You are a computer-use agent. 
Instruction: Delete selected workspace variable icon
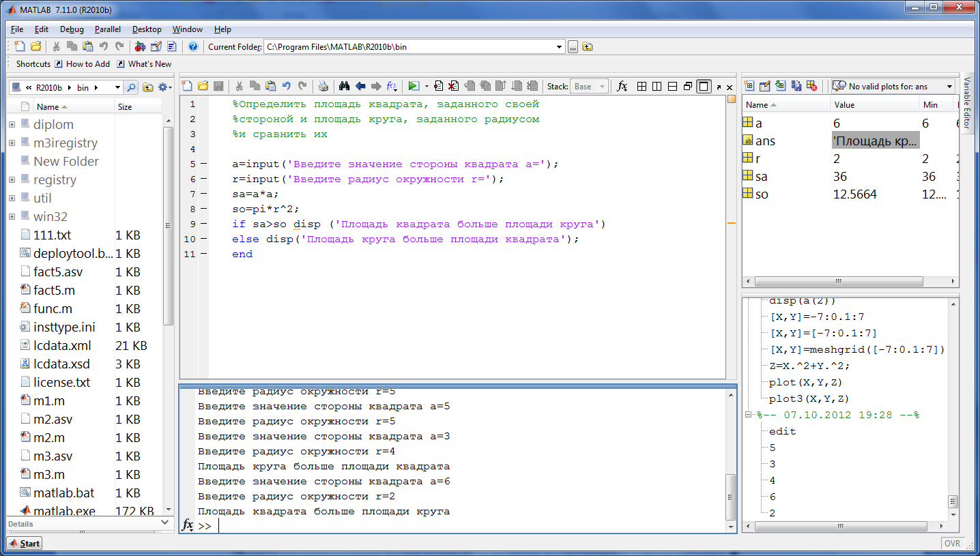click(811, 86)
